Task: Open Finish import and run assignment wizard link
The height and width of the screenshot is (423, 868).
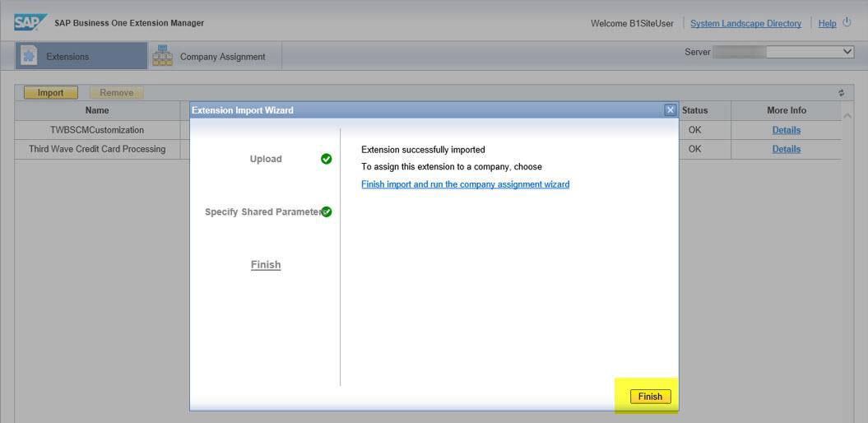Action: pyautogui.click(x=465, y=184)
